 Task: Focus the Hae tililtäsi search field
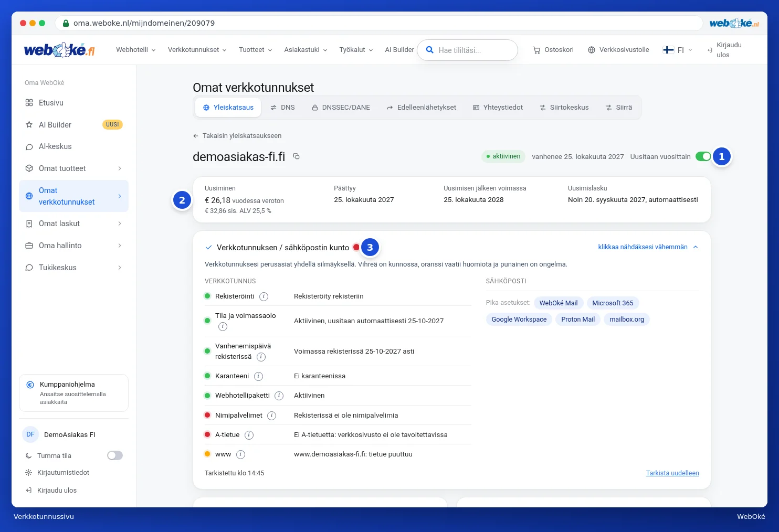(467, 50)
